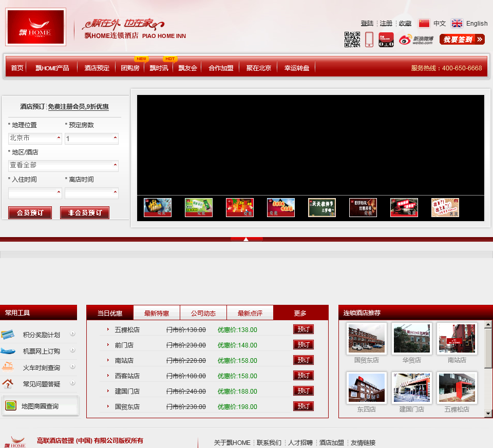Switch language to English
The image size is (493, 448).
point(477,23)
